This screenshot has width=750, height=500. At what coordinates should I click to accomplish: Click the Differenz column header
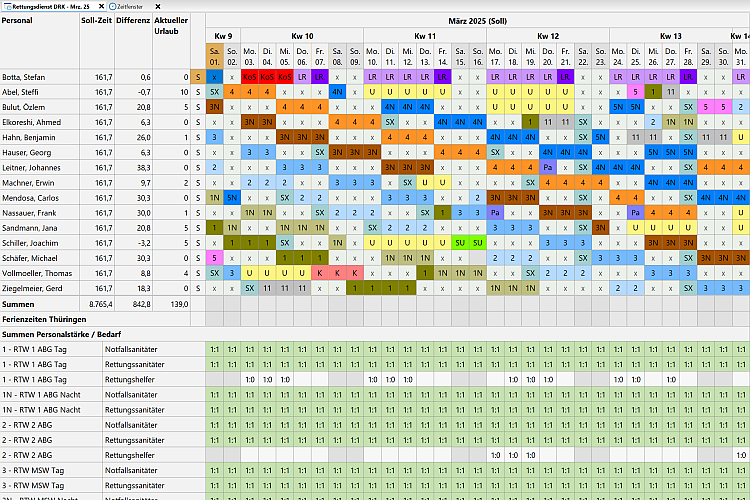tap(132, 19)
